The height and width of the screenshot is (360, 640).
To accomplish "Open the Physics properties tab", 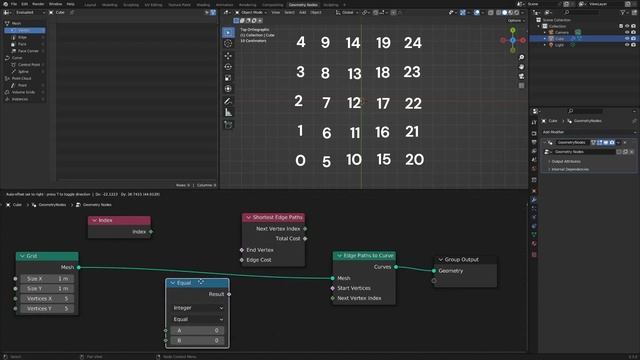I will [x=534, y=217].
